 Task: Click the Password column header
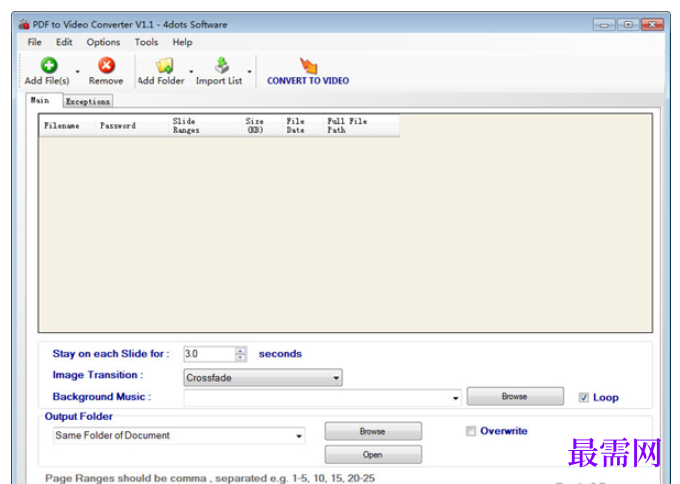pos(132,126)
